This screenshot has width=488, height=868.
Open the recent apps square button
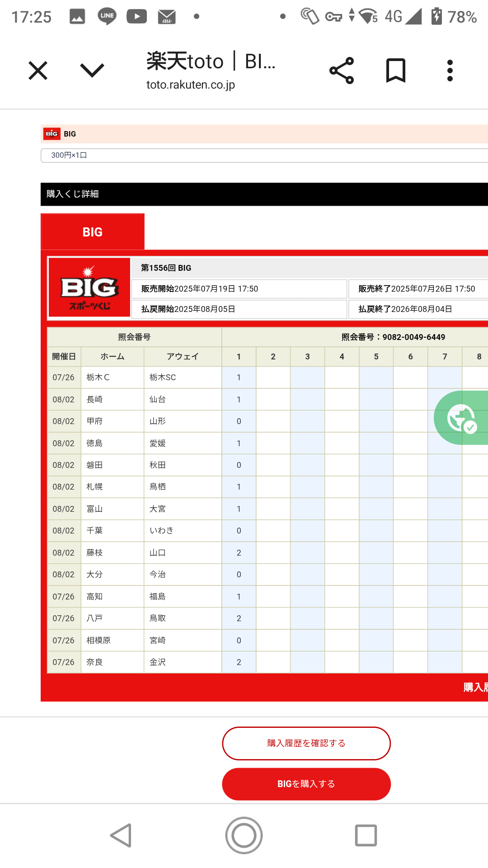366,835
